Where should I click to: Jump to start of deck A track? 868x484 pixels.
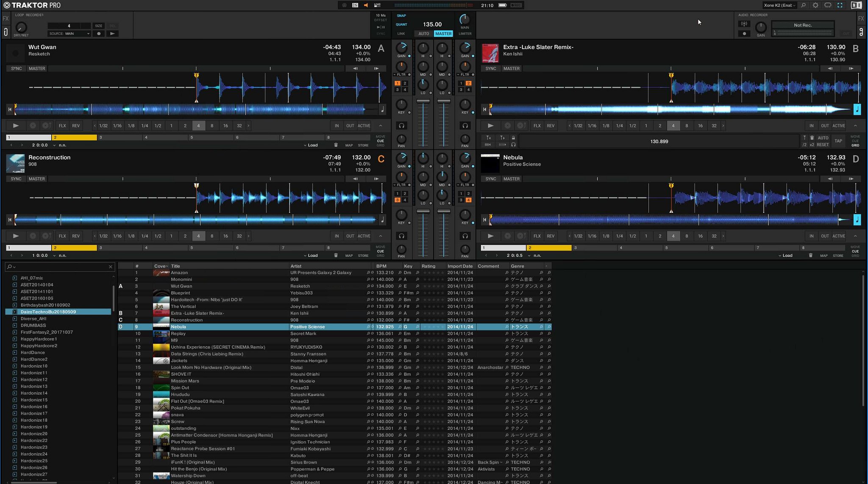coord(10,109)
